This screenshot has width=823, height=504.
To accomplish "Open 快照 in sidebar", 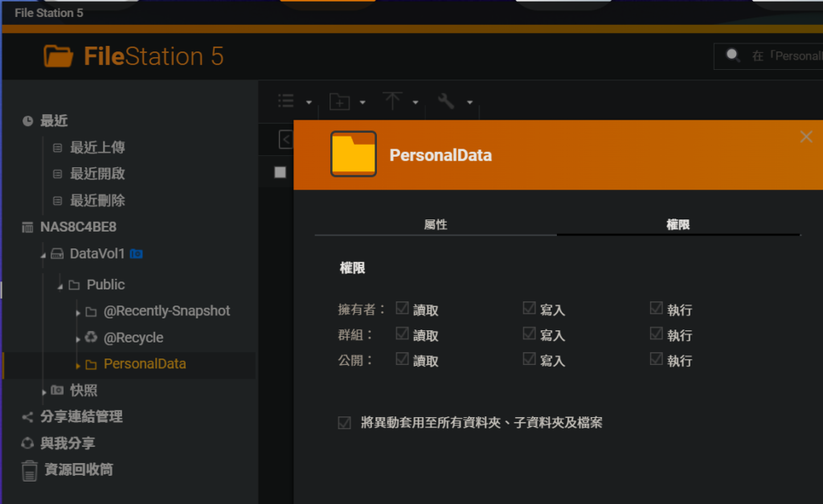I will click(x=84, y=390).
